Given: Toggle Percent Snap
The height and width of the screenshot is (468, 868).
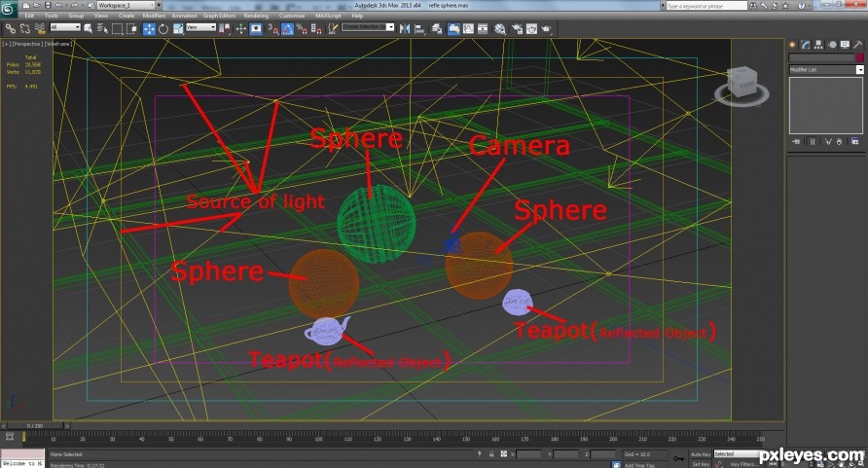Looking at the screenshot, I should [302, 29].
